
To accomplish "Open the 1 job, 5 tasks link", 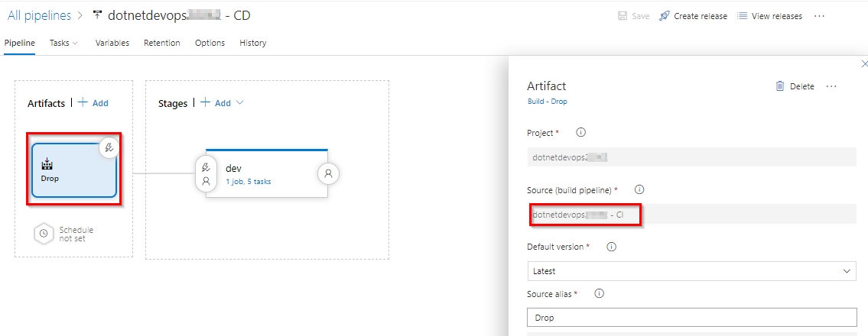I will pyautogui.click(x=248, y=181).
